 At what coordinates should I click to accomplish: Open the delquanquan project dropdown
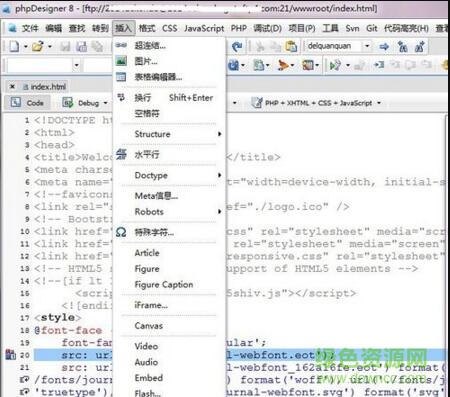tap(367, 46)
